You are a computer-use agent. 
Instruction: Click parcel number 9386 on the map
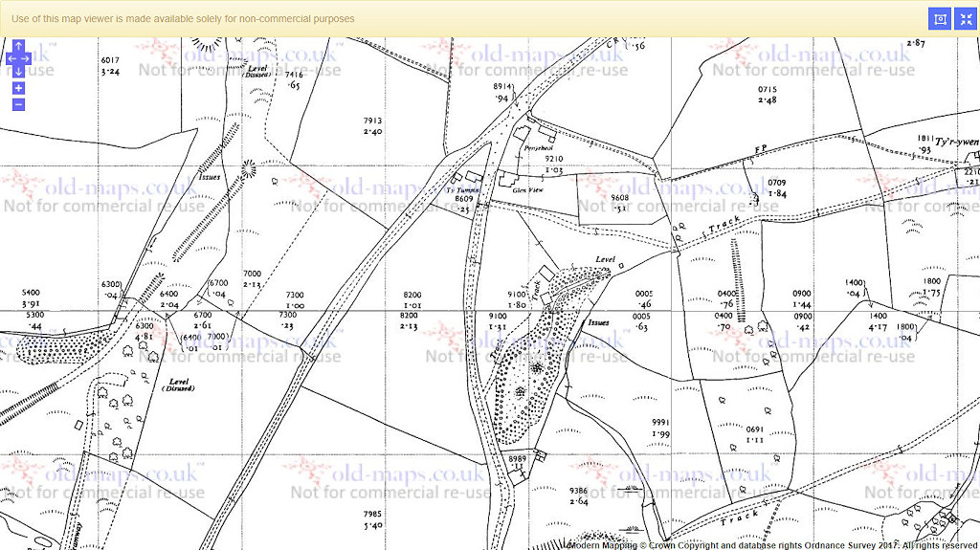coord(579,491)
